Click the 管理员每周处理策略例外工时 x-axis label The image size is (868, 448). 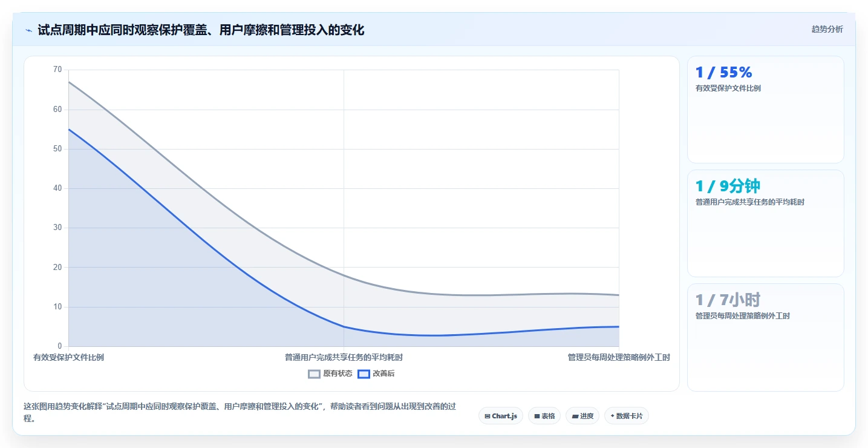(619, 357)
